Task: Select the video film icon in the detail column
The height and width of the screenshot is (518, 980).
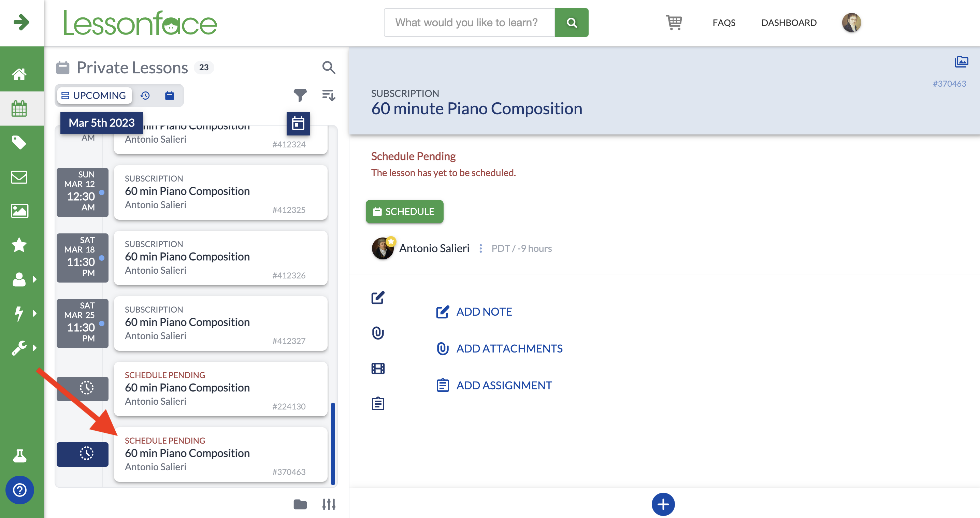Action: click(x=378, y=369)
